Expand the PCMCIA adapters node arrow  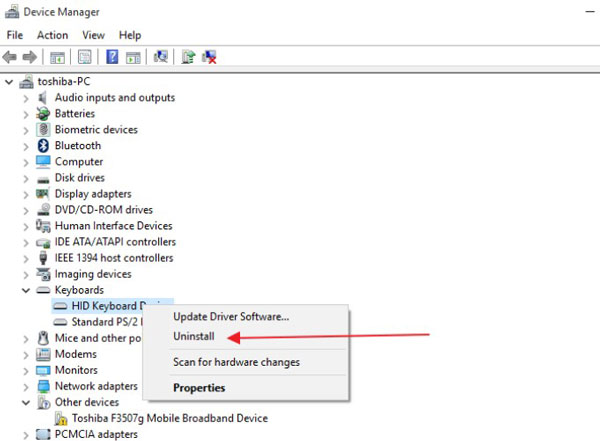click(26, 435)
